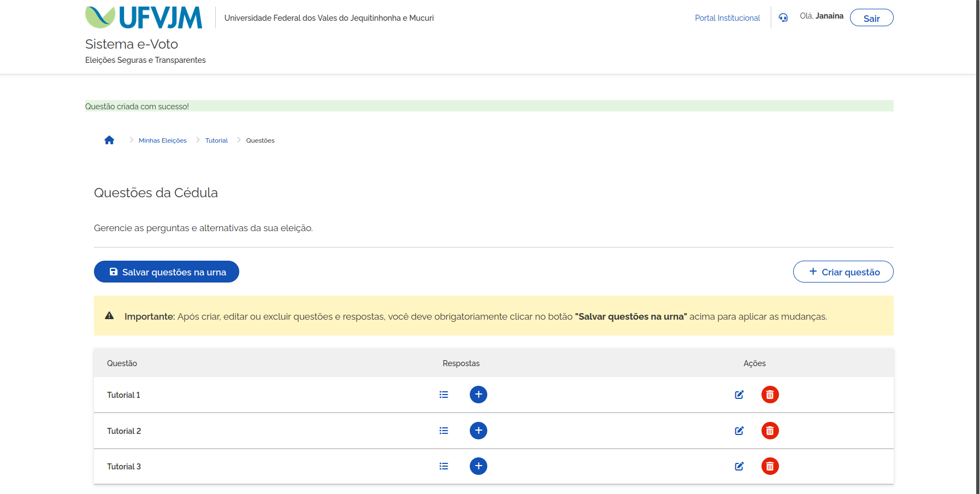
Task: Delete the Tutorial 3 question
Action: pyautogui.click(x=770, y=466)
